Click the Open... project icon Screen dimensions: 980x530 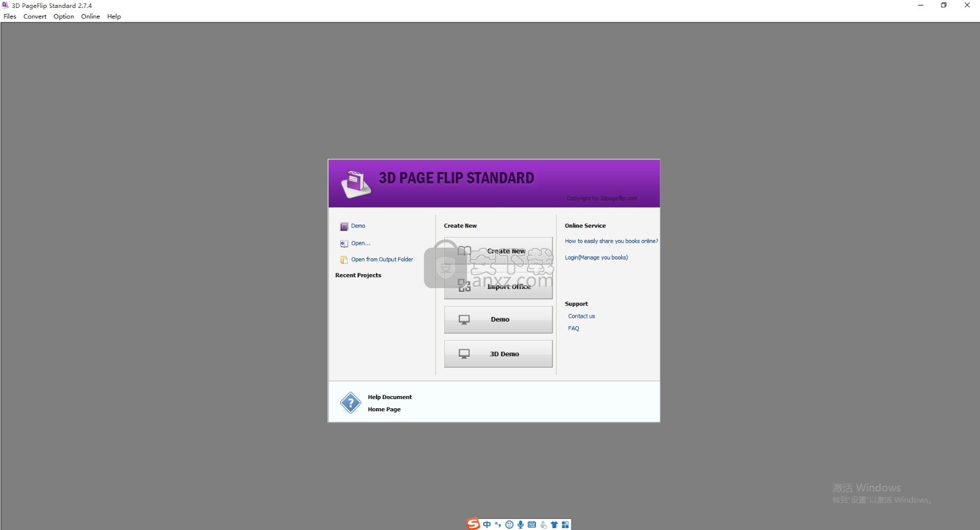click(344, 244)
